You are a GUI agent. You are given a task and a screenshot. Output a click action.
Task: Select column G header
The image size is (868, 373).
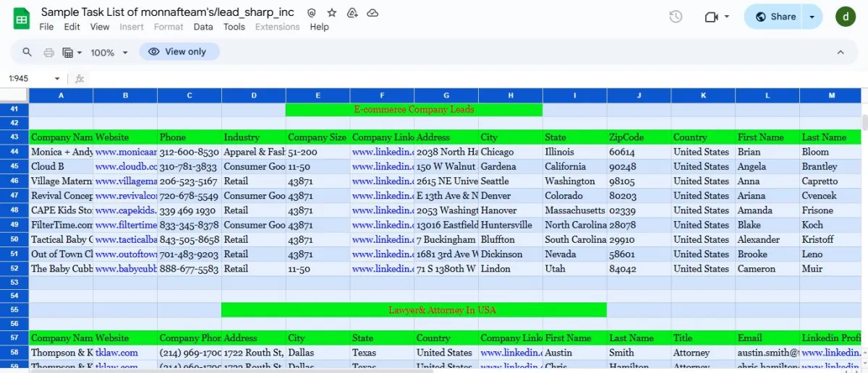446,95
